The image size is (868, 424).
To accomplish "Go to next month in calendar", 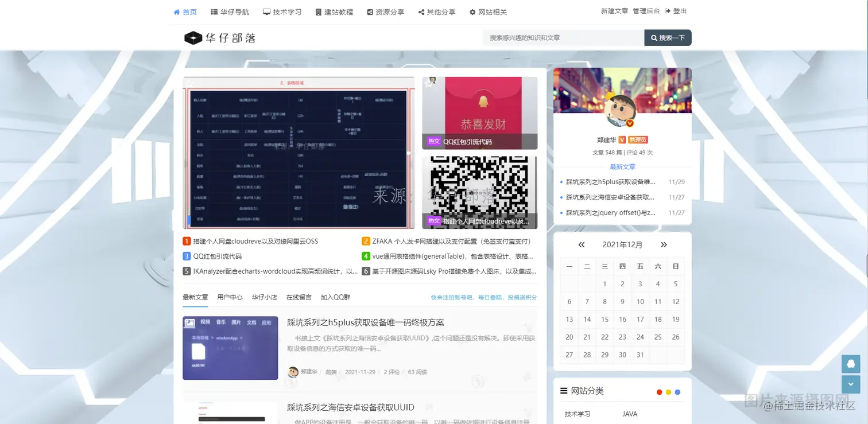I will (x=664, y=245).
